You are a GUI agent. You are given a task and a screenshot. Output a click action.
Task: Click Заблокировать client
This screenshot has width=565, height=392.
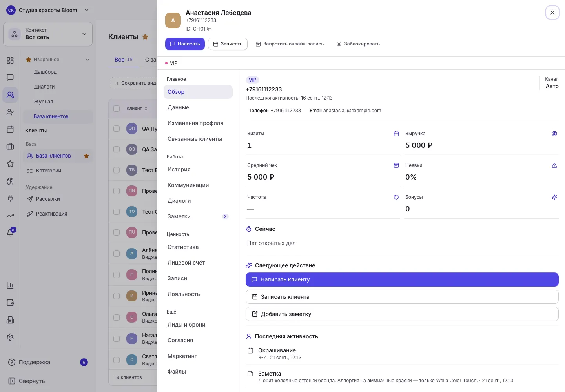tap(358, 44)
